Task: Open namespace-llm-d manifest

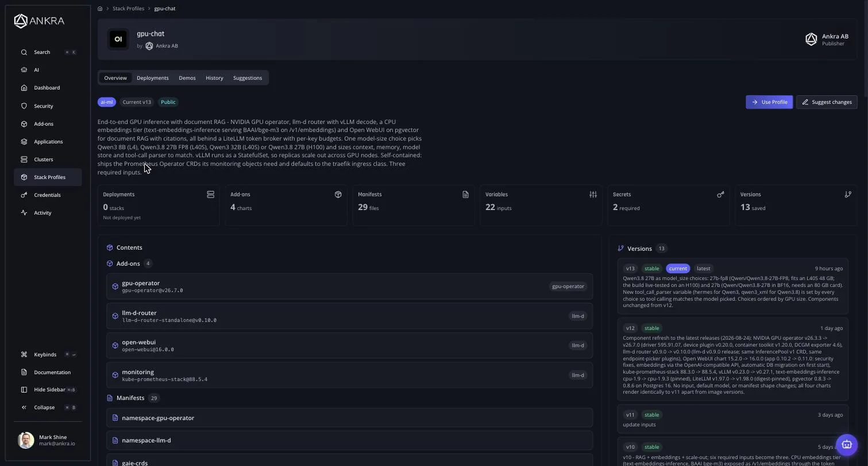Action: (x=349, y=440)
